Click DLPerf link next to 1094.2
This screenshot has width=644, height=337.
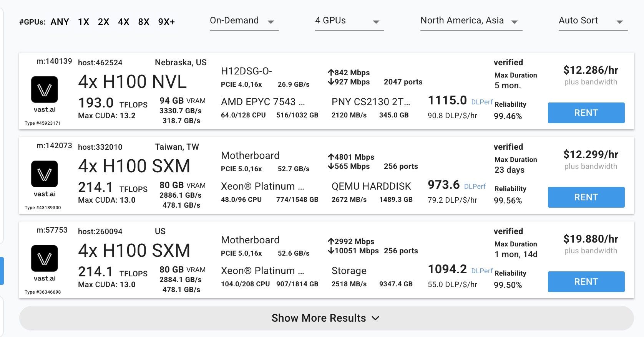tap(482, 271)
